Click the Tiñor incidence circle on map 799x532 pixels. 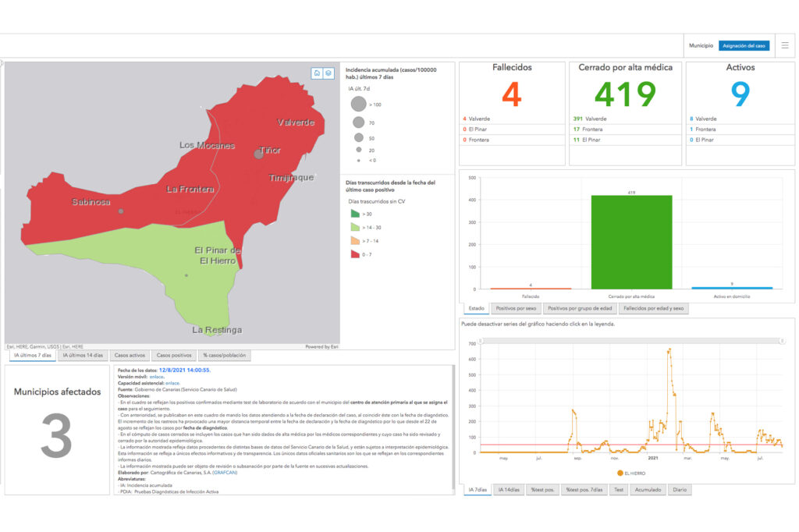pos(258,154)
